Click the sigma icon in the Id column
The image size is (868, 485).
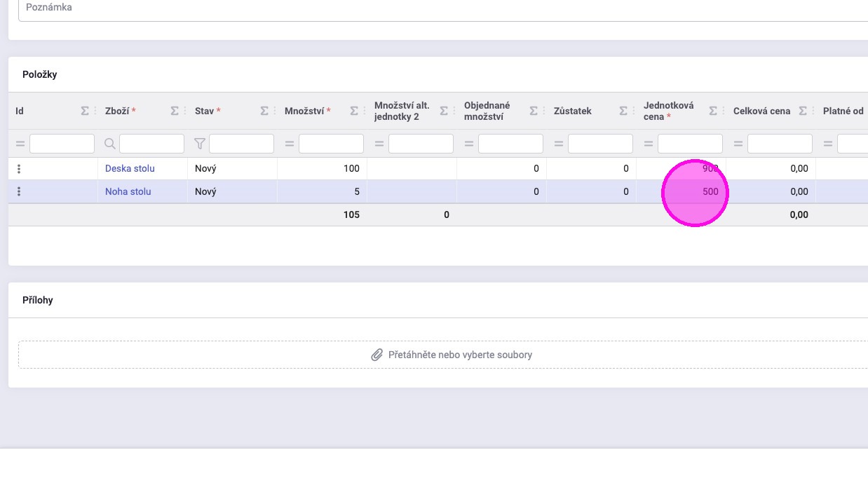(85, 111)
